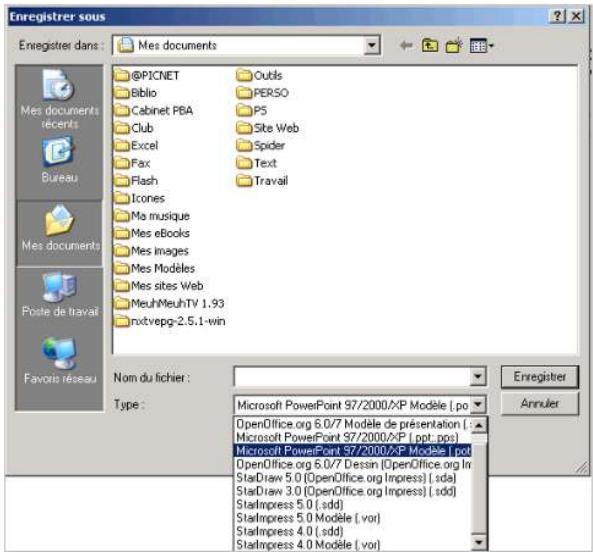Choose StarImpress 5.0 Modèle (.vor) type

[x=353, y=518]
